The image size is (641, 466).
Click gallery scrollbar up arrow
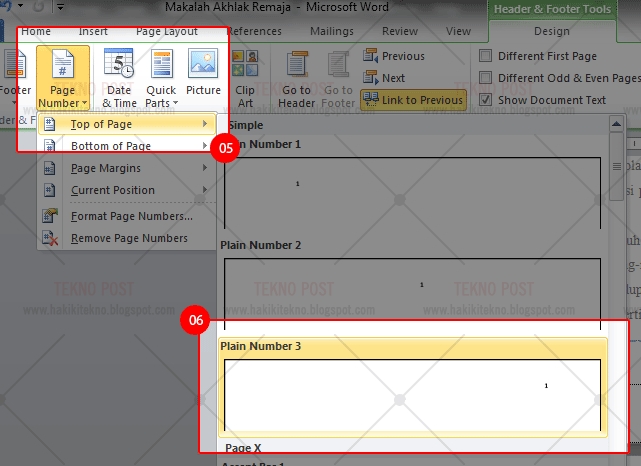[616, 124]
